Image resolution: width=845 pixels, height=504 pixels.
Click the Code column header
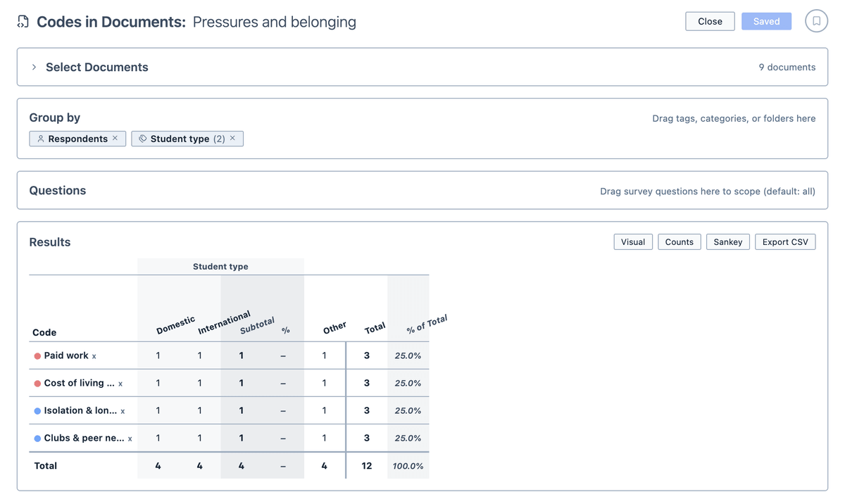point(44,332)
